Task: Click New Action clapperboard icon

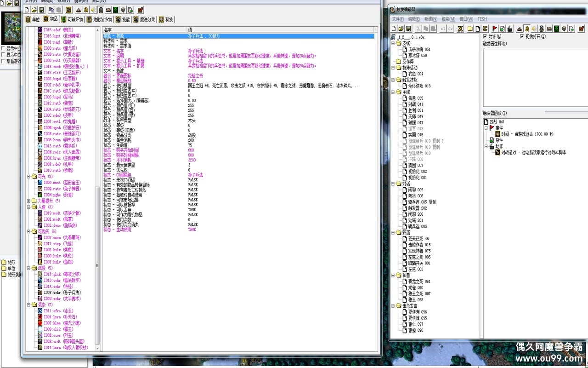Action: click(x=509, y=29)
